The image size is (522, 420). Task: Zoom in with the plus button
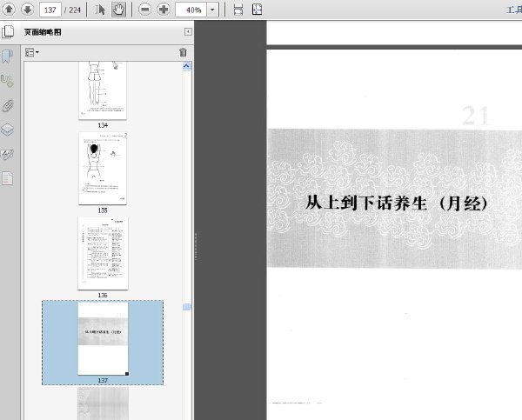pyautogui.click(x=164, y=10)
